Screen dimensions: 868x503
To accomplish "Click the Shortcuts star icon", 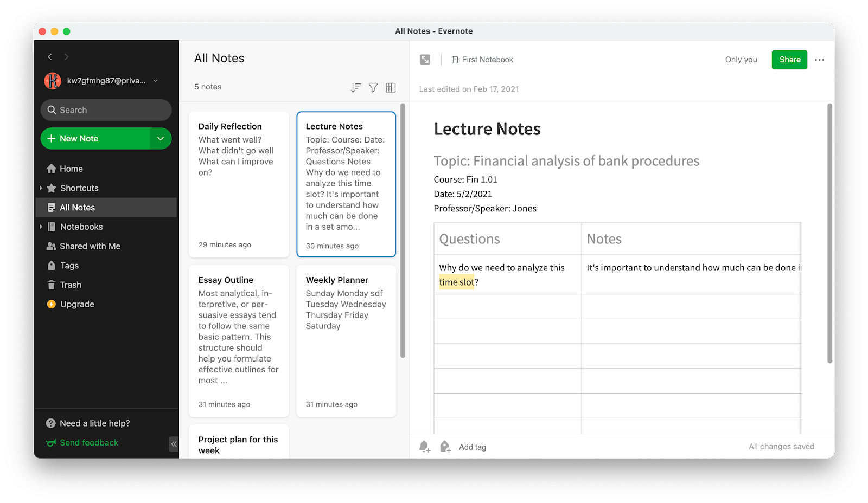I will (52, 188).
